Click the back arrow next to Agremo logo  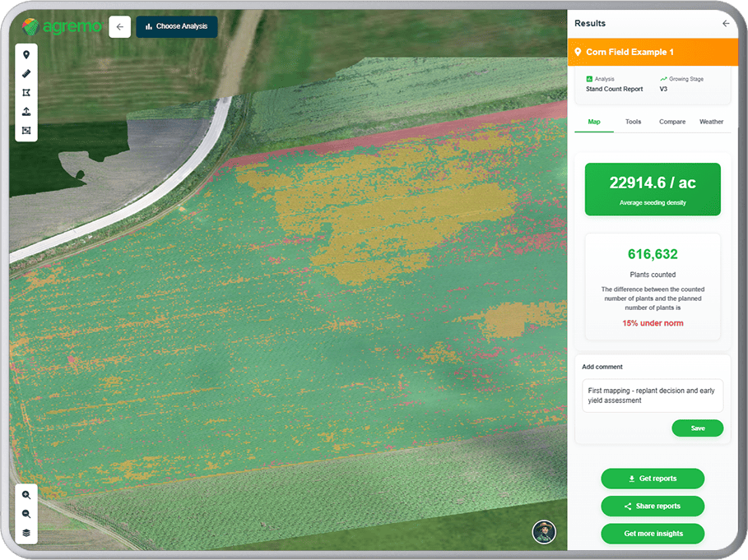[x=119, y=26]
